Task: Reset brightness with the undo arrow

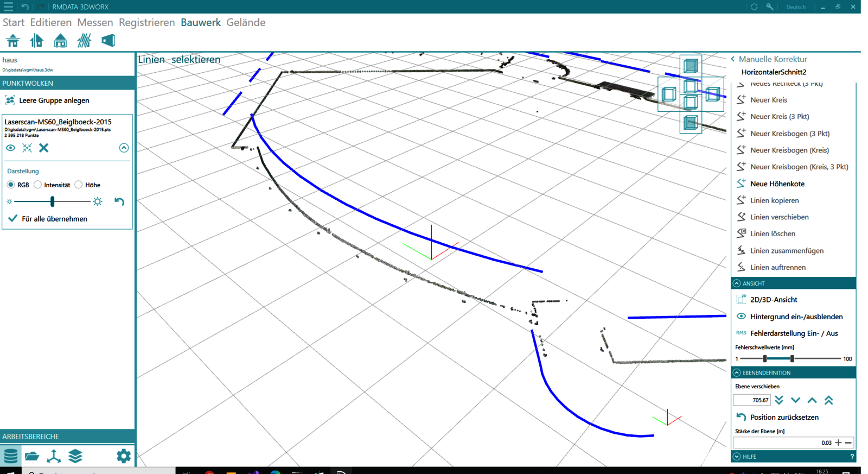Action: (119, 201)
